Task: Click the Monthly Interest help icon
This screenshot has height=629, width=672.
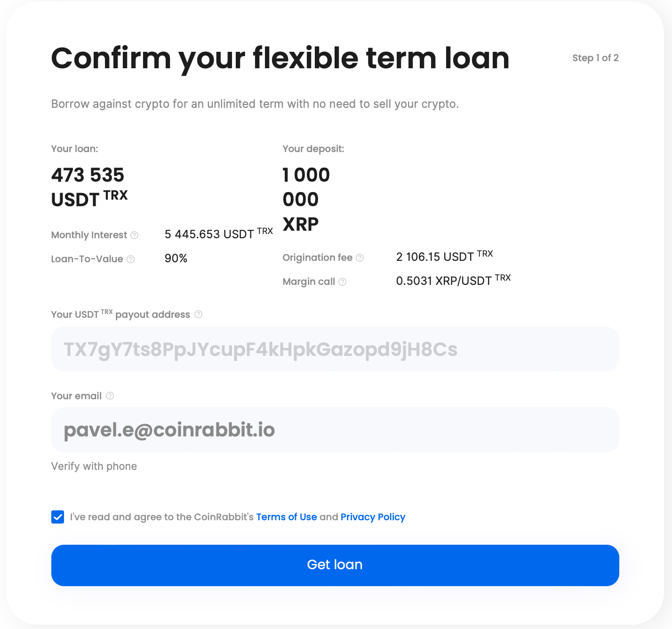Action: [x=135, y=235]
